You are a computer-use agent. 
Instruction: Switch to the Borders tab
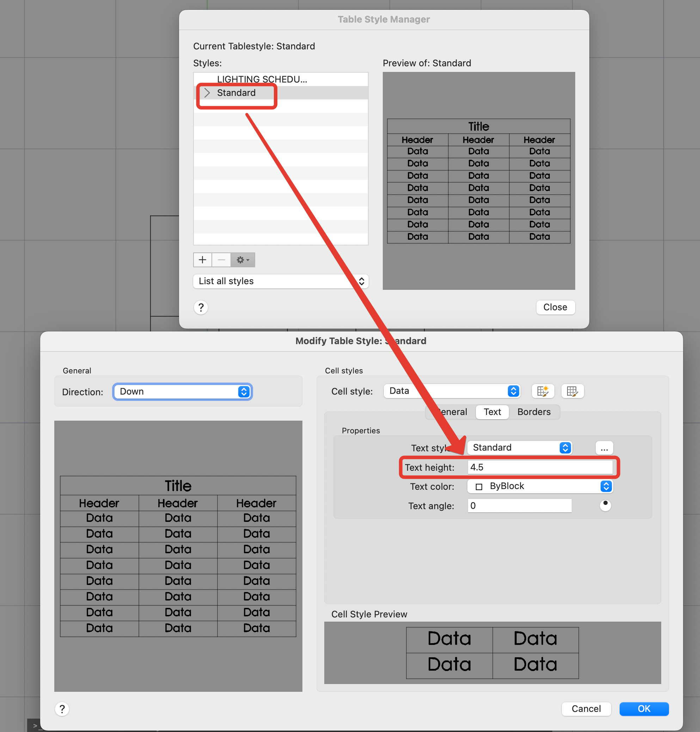coord(534,412)
